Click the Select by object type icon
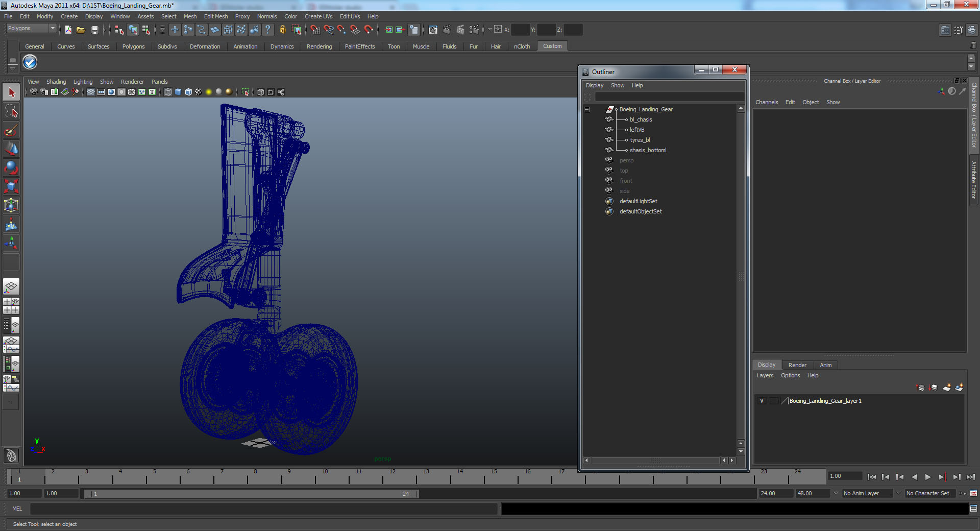980x531 pixels. coord(133,30)
